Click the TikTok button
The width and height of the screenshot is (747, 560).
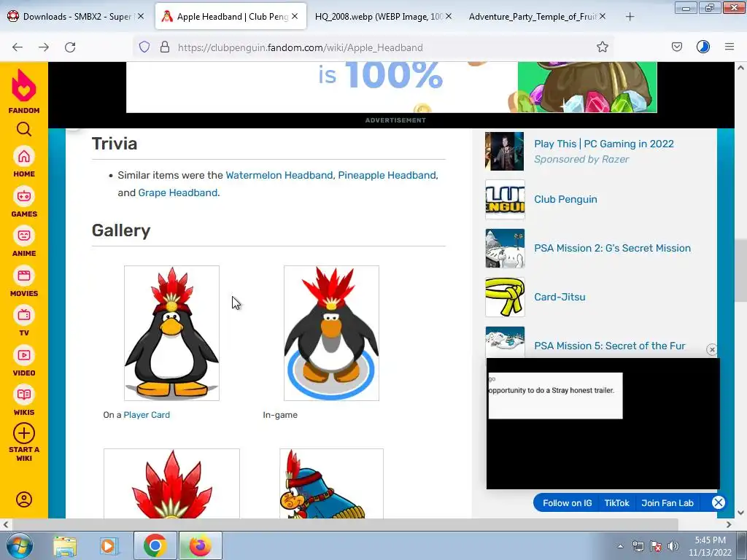[x=617, y=503]
